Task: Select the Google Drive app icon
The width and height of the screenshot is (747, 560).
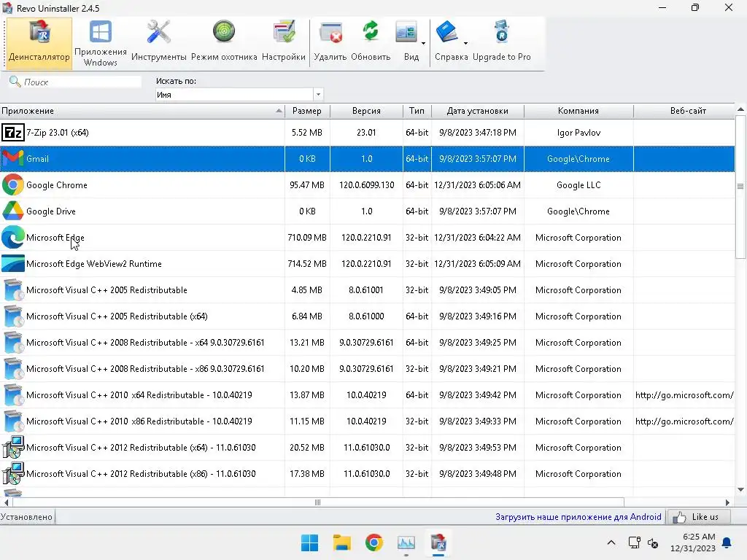Action: pyautogui.click(x=13, y=211)
